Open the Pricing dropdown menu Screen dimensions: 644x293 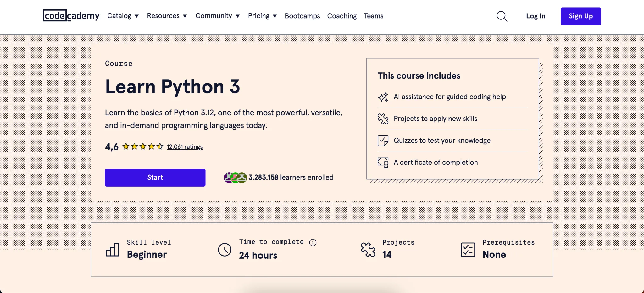point(262,16)
